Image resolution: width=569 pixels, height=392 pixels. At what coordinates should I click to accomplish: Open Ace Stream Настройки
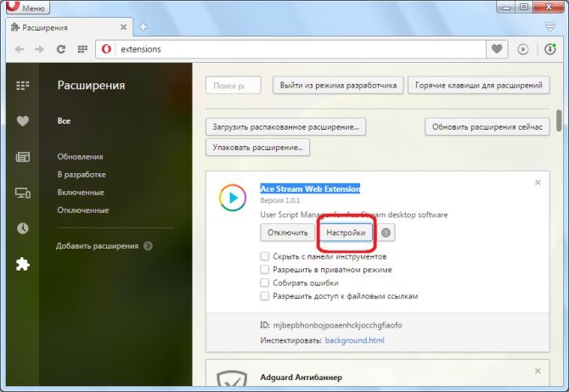click(346, 232)
